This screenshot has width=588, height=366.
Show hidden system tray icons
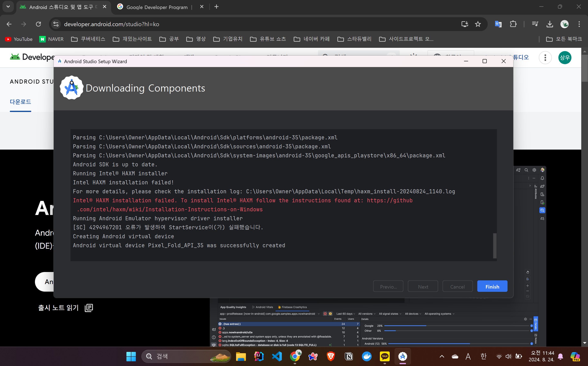coord(442,356)
